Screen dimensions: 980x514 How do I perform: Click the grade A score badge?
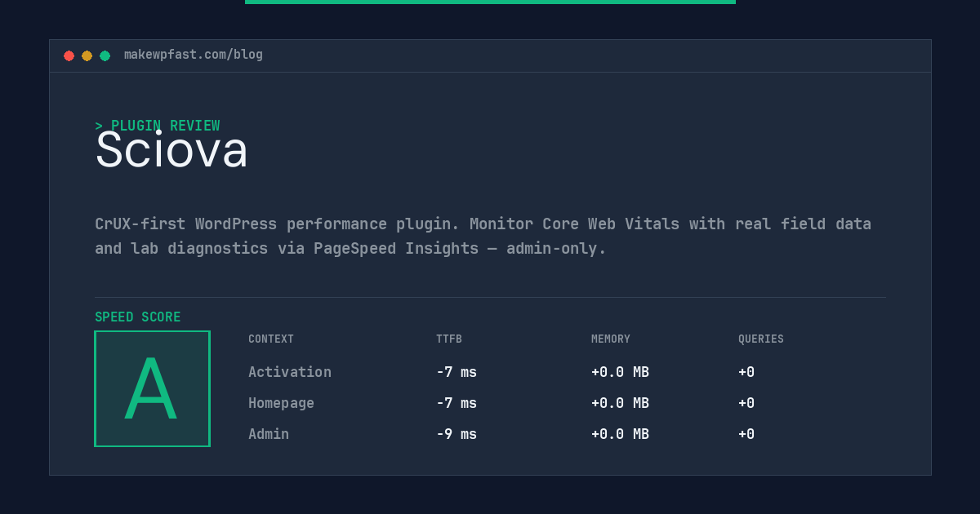coord(152,388)
